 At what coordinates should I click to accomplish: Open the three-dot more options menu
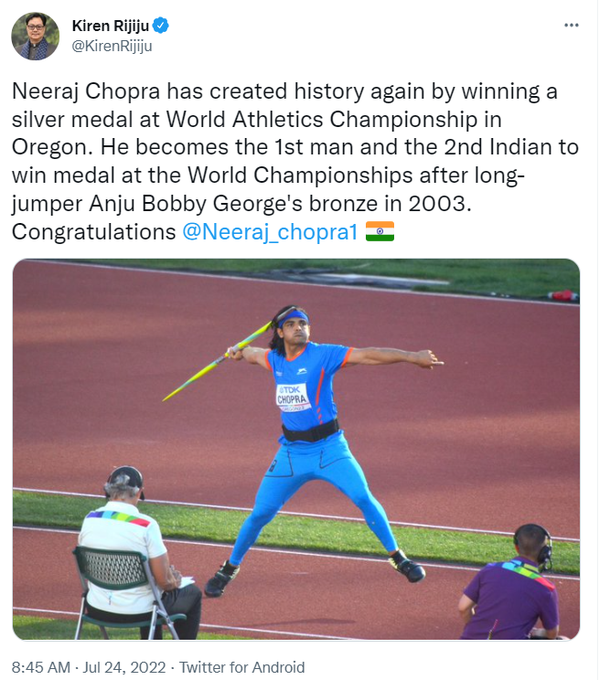tap(570, 24)
